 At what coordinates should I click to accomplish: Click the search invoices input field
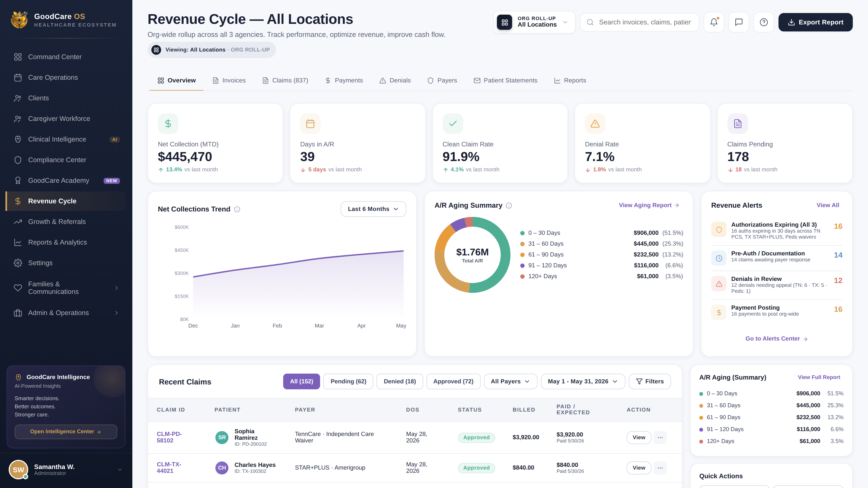click(x=640, y=22)
